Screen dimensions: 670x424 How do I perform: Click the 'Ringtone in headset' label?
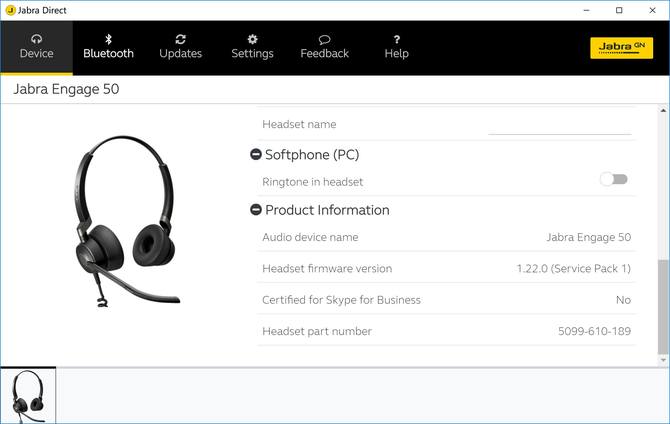click(312, 182)
